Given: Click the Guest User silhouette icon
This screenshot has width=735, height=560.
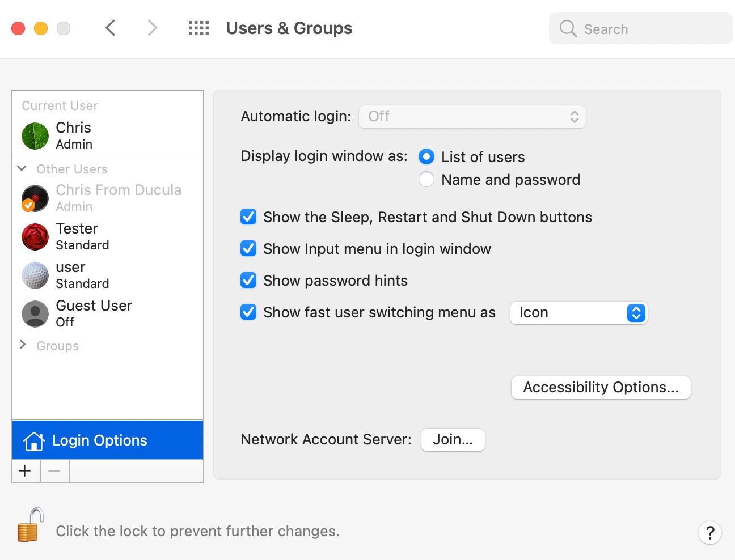Looking at the screenshot, I should [x=35, y=314].
